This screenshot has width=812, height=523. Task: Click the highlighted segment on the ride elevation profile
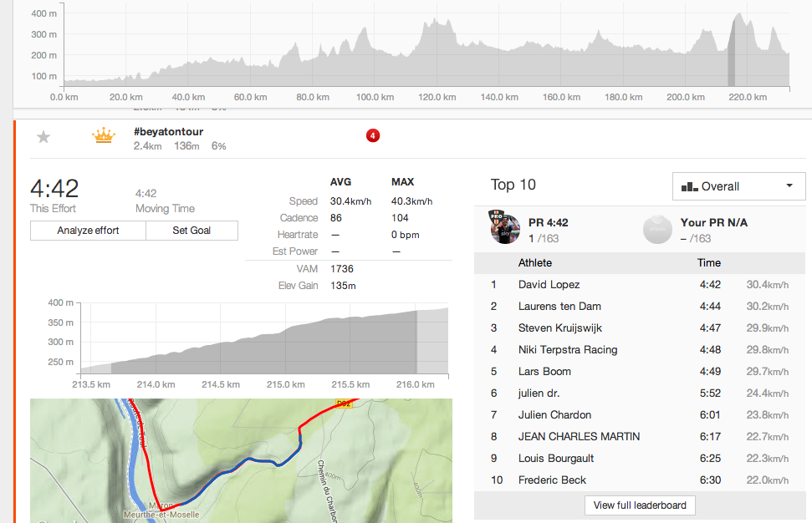point(731,58)
